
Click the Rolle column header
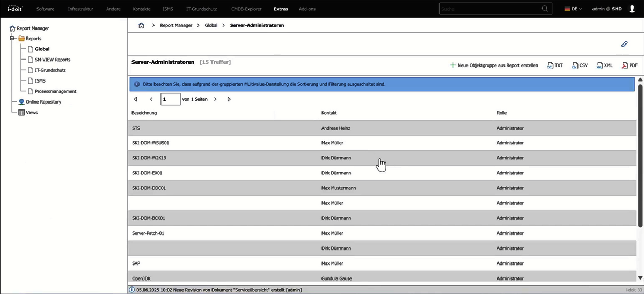tap(502, 113)
